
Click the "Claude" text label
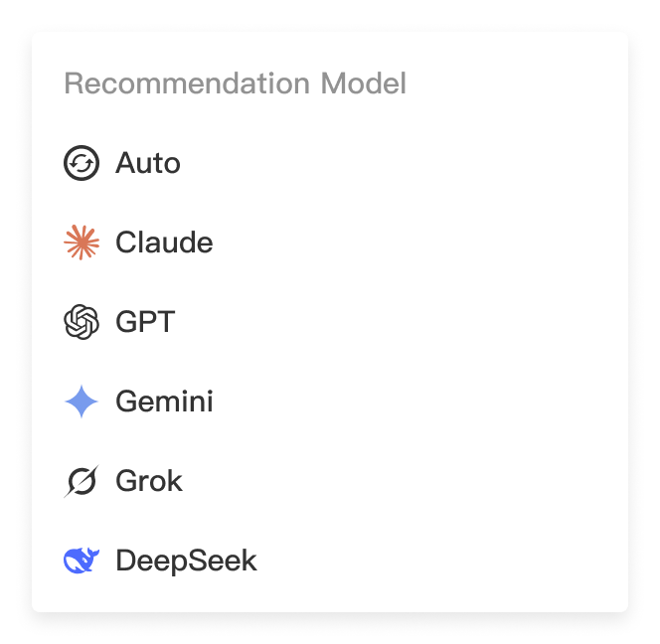click(x=164, y=242)
